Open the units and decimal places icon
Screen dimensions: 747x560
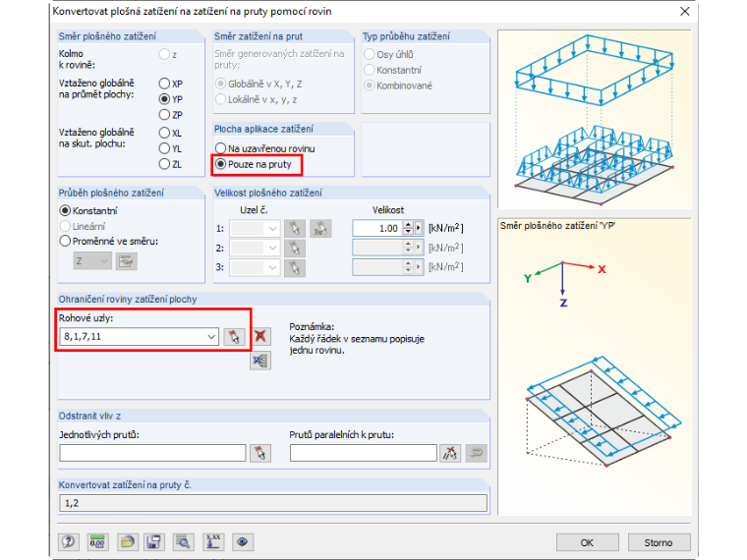click(97, 542)
